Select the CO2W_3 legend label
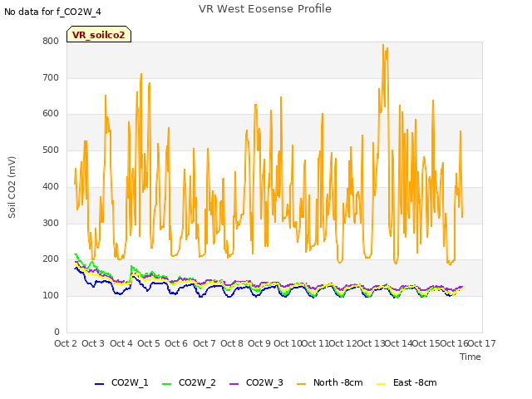 coord(264,382)
